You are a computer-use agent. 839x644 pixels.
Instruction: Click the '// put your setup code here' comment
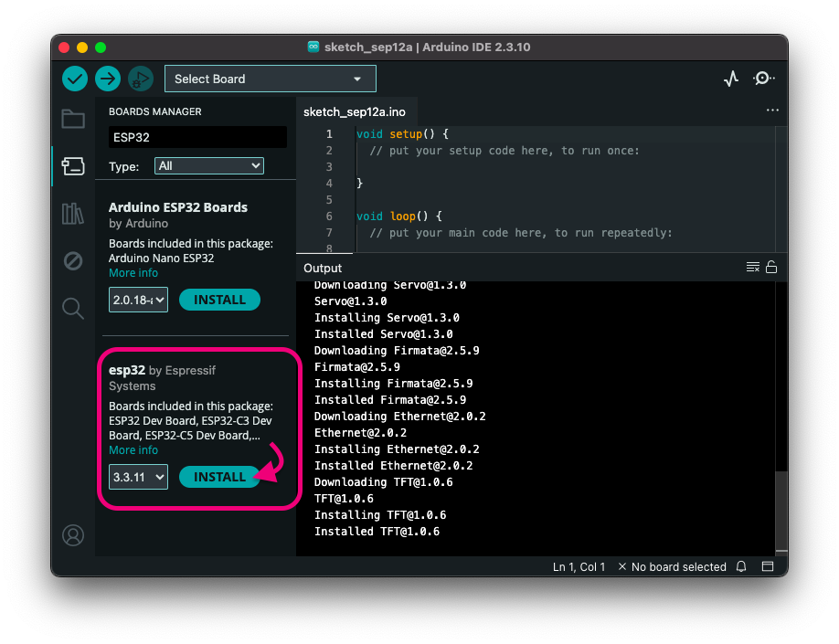(x=504, y=151)
